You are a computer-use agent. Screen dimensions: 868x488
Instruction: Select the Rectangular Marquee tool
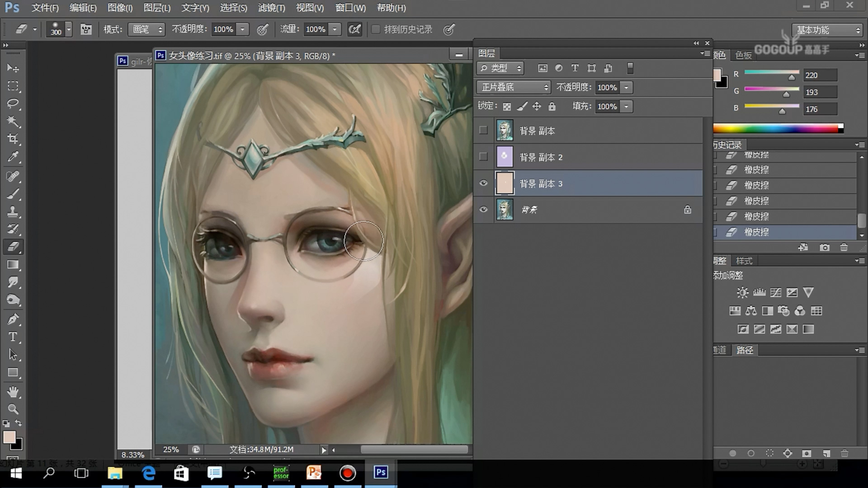pyautogui.click(x=13, y=86)
